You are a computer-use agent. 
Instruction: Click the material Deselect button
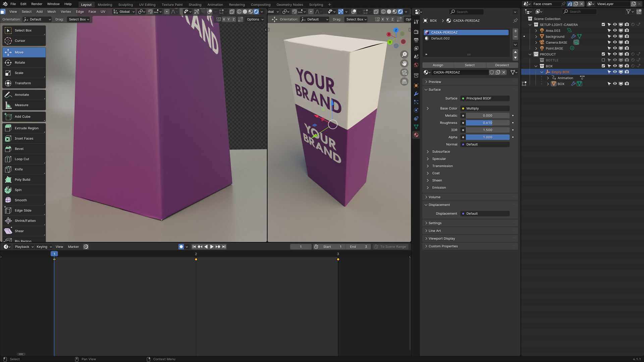click(502, 65)
